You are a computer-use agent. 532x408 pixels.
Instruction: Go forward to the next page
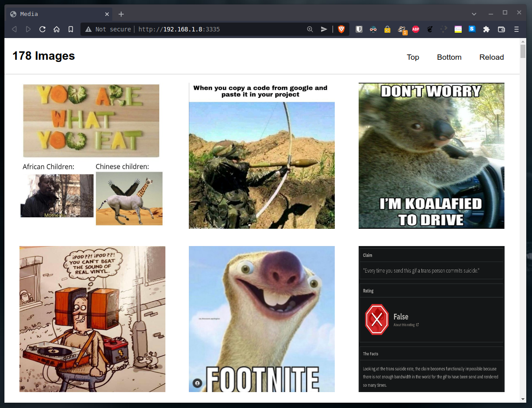click(x=28, y=29)
